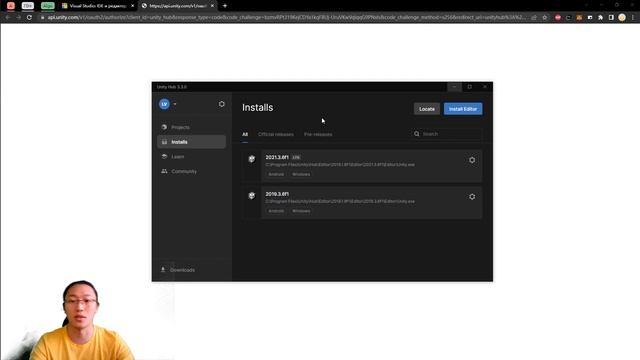
Task: Click Windows tag under 2021.3.6f1
Action: pos(301,174)
